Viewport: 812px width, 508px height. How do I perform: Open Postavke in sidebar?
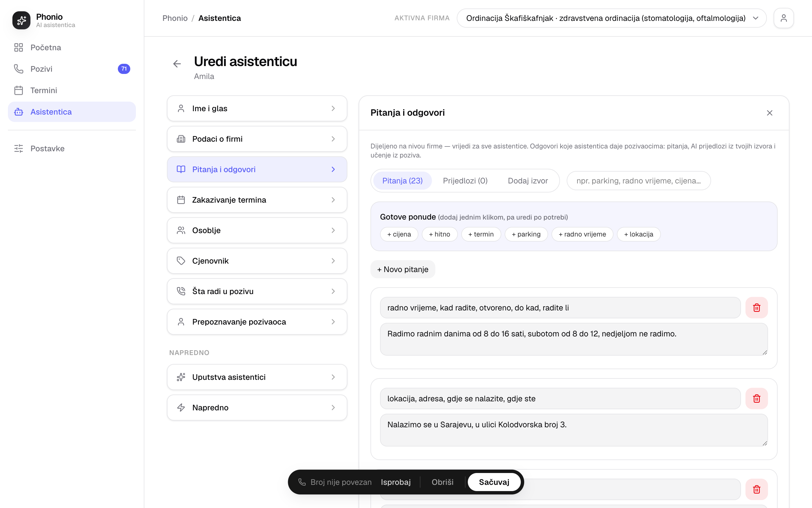72,148
